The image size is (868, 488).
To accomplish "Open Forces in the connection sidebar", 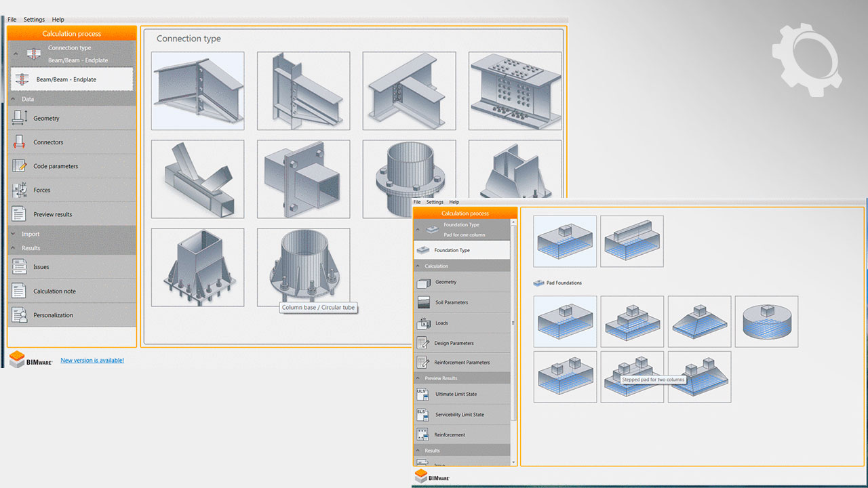I will [x=42, y=190].
